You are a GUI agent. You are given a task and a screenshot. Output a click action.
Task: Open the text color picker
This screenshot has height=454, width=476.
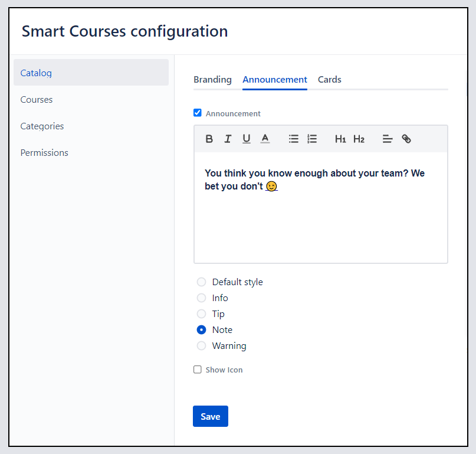tap(265, 139)
